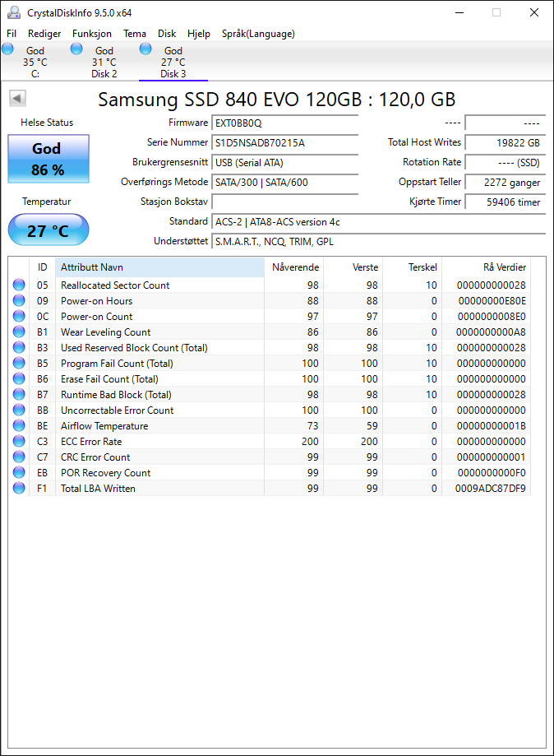
Task: Click the 27 °C temperature button
Action: pyautogui.click(x=48, y=230)
